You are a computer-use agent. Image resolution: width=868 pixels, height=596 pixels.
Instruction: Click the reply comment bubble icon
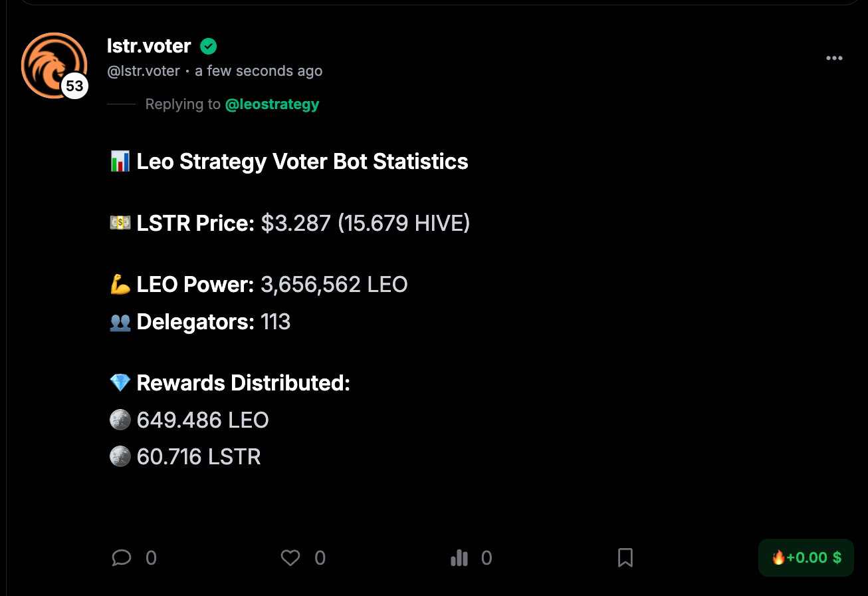coord(122,557)
